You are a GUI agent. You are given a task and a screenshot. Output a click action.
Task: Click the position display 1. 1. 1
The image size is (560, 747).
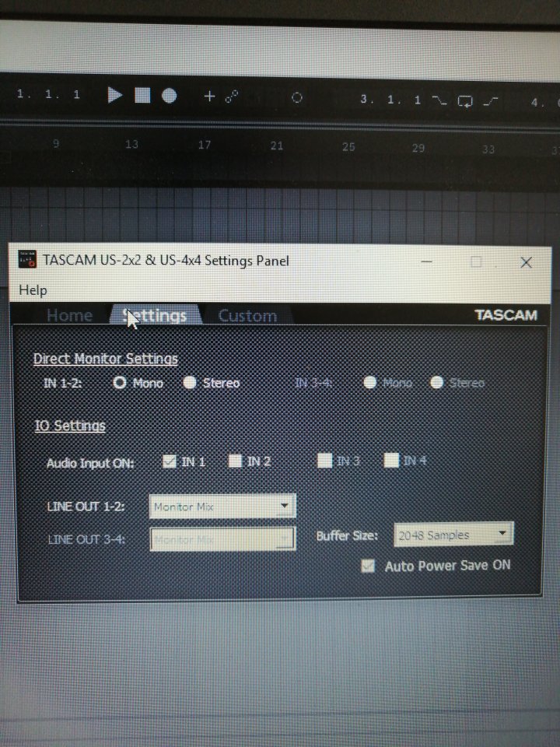48,94
